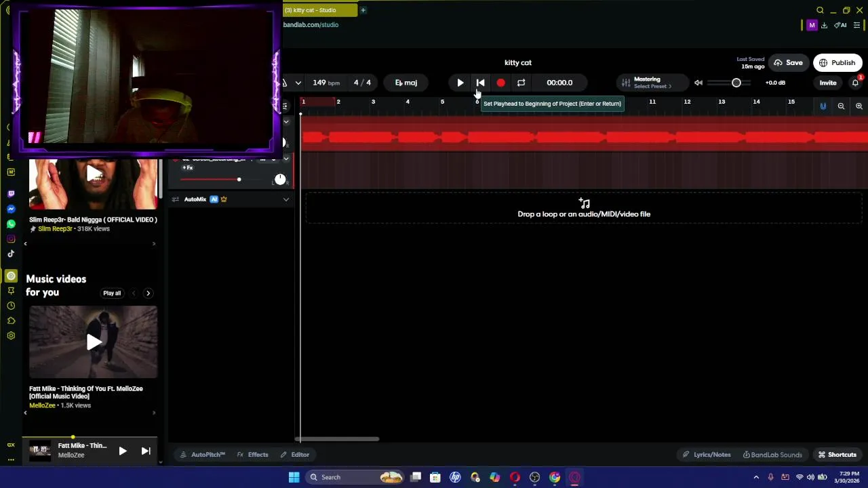Show keyboard Shortcuts
This screenshot has height=488, width=868.
837,455
